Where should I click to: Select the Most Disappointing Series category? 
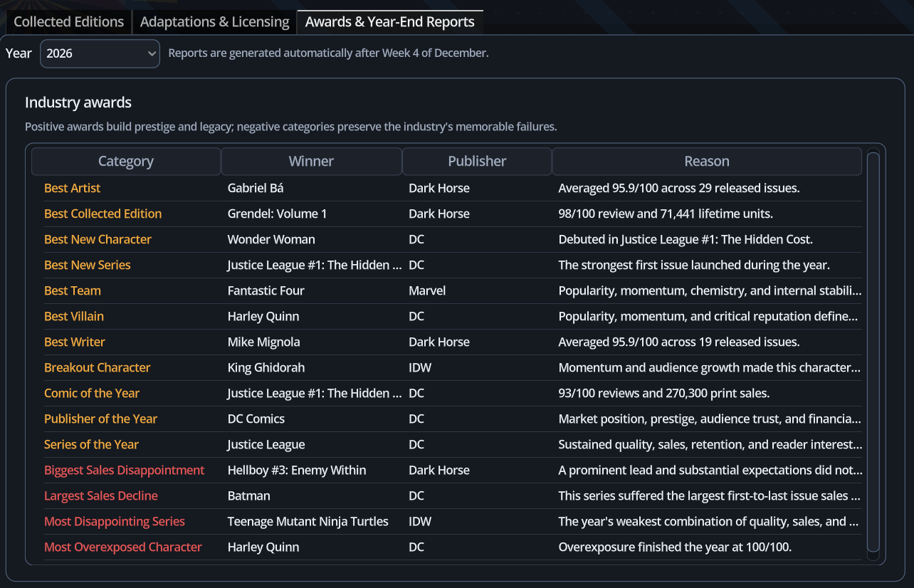tap(115, 522)
